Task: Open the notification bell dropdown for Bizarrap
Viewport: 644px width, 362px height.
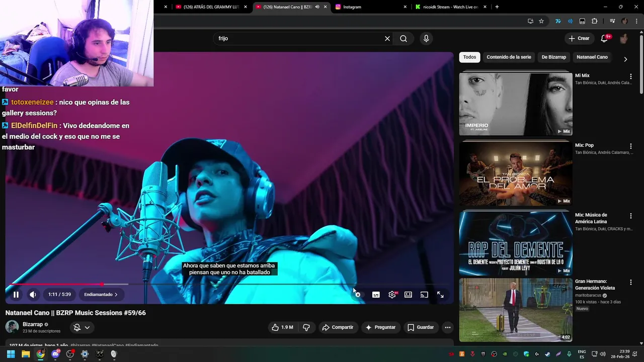Action: point(82,327)
